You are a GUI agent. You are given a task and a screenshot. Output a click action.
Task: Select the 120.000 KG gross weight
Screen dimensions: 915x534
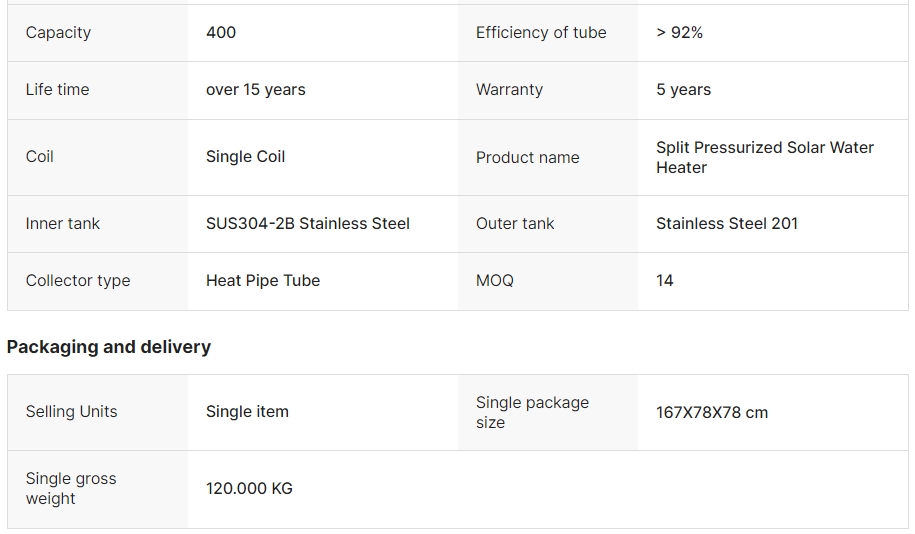[x=249, y=489]
